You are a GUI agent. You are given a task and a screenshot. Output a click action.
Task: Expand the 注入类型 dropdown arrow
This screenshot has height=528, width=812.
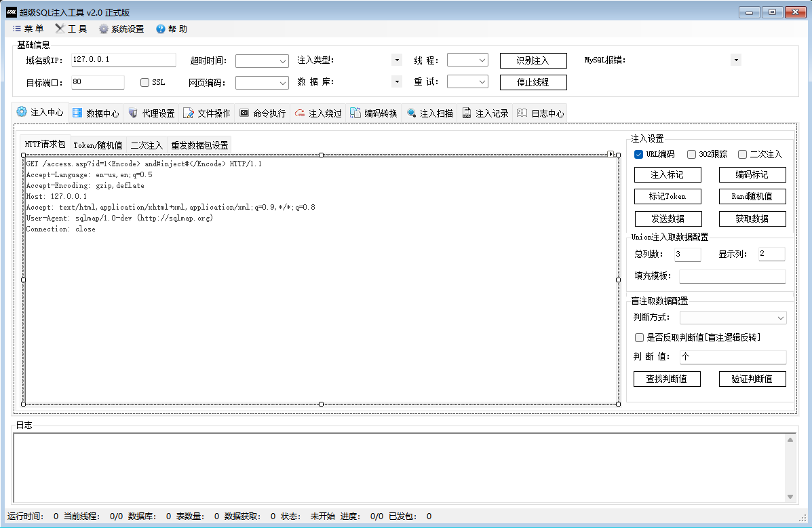click(x=397, y=60)
